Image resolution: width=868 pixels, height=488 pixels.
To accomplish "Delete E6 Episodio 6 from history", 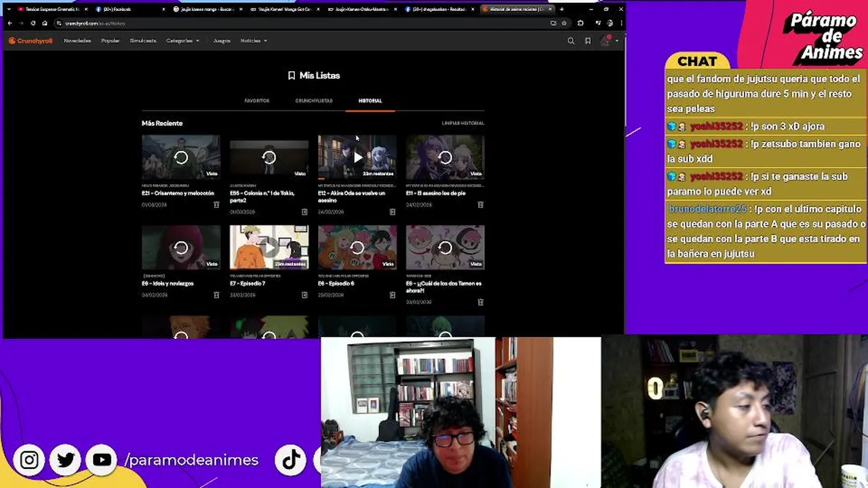I will click(x=393, y=295).
